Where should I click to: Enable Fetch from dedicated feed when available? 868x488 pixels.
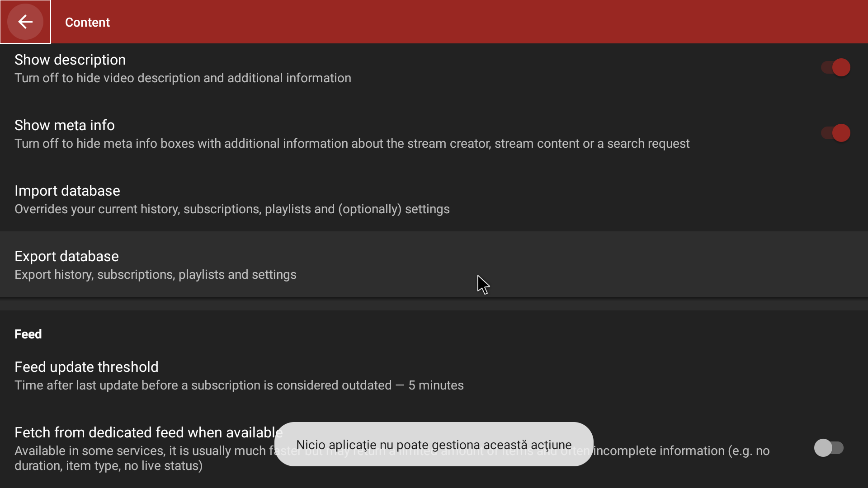830,448
